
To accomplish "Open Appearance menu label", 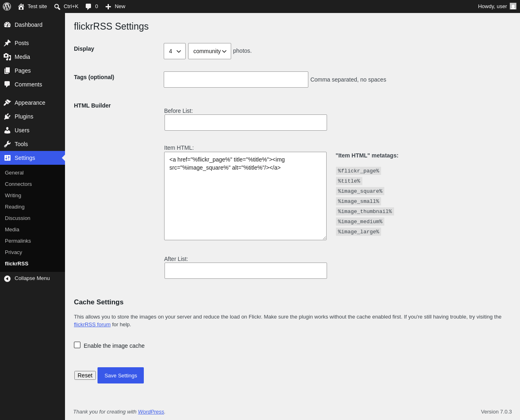I will (x=30, y=103).
